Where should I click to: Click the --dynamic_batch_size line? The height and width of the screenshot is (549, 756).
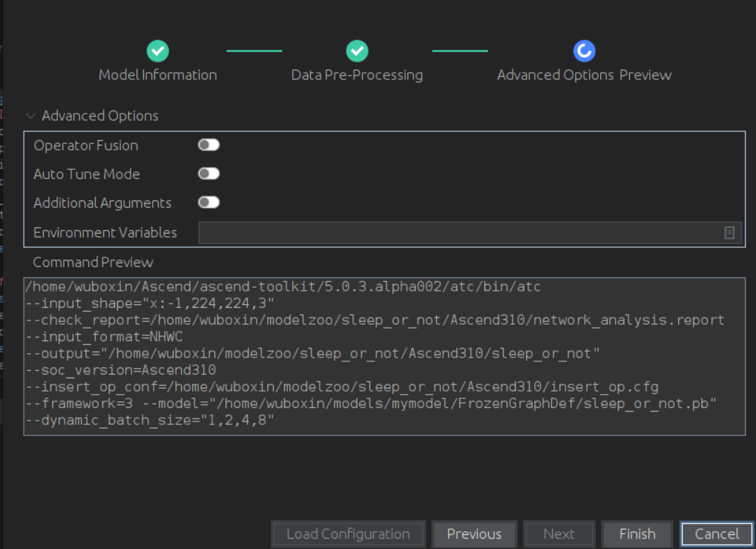pos(150,421)
